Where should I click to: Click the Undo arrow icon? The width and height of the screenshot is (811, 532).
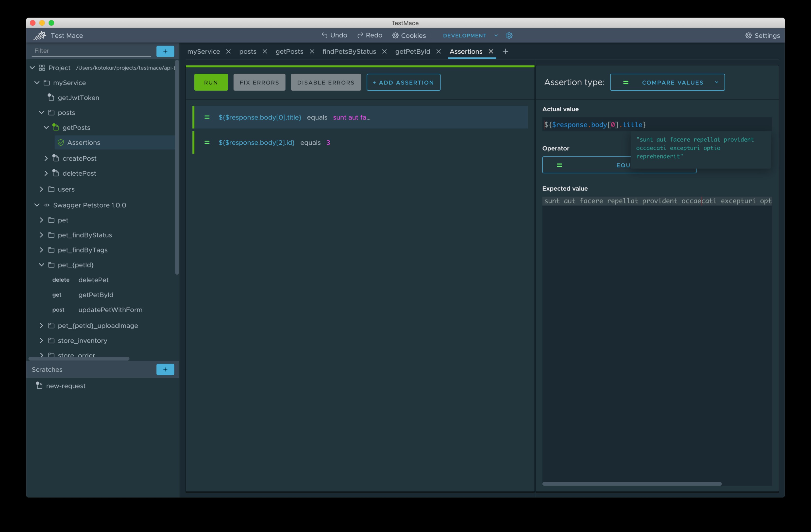[324, 35]
